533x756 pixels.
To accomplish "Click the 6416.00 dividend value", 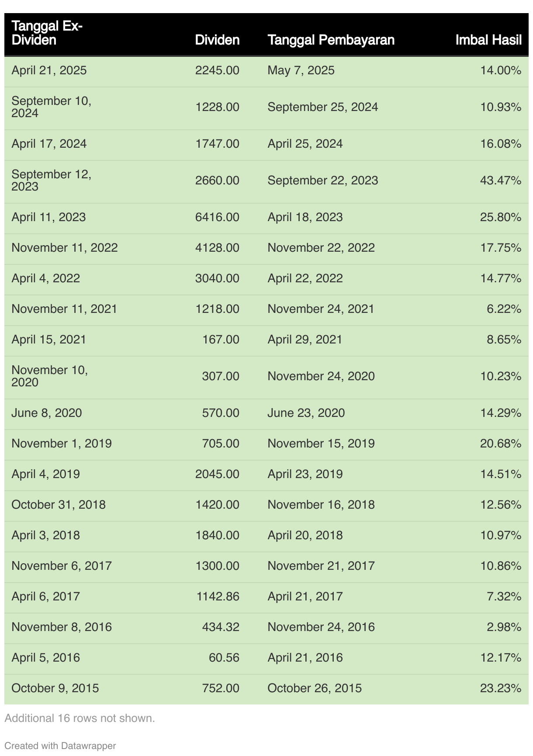I will click(217, 217).
